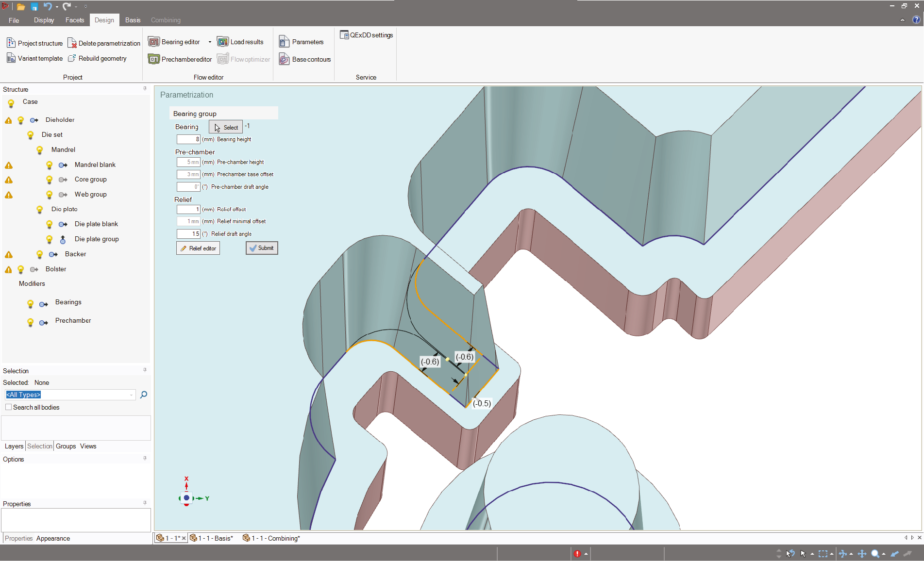
Task: Switch to the Facets ribbon tab
Action: click(x=75, y=20)
